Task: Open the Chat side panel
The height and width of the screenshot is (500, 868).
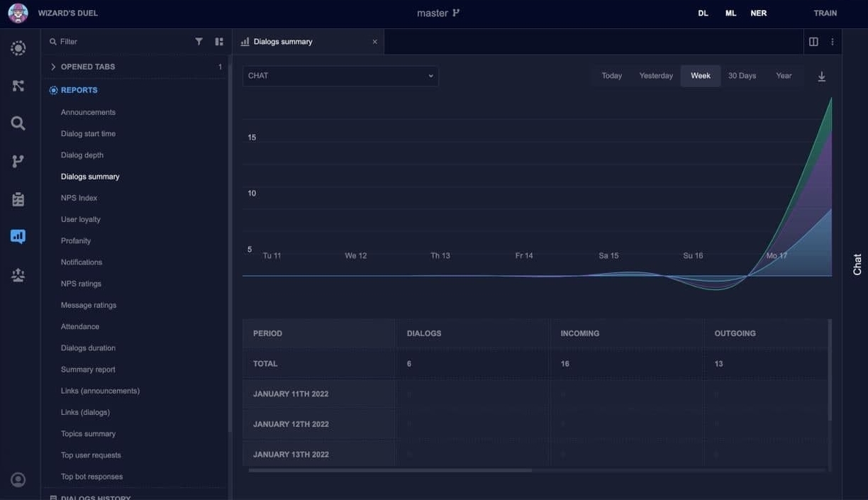Action: 857,264
